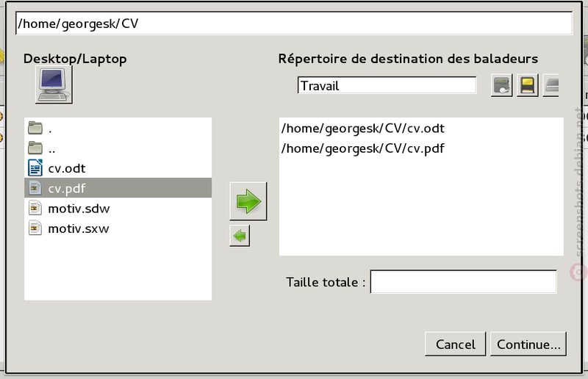Screen dimensions: 588x379
Task: Click the Cancel button
Action: click(x=455, y=344)
